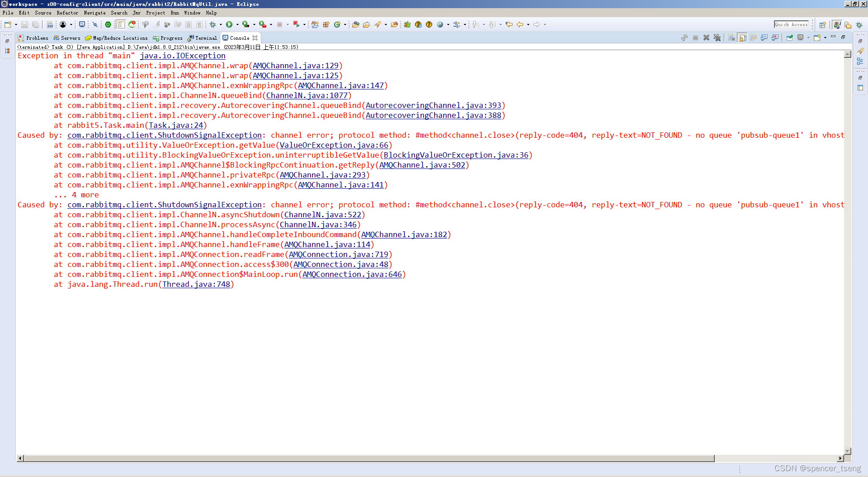Pin the Console view

pos(790,38)
